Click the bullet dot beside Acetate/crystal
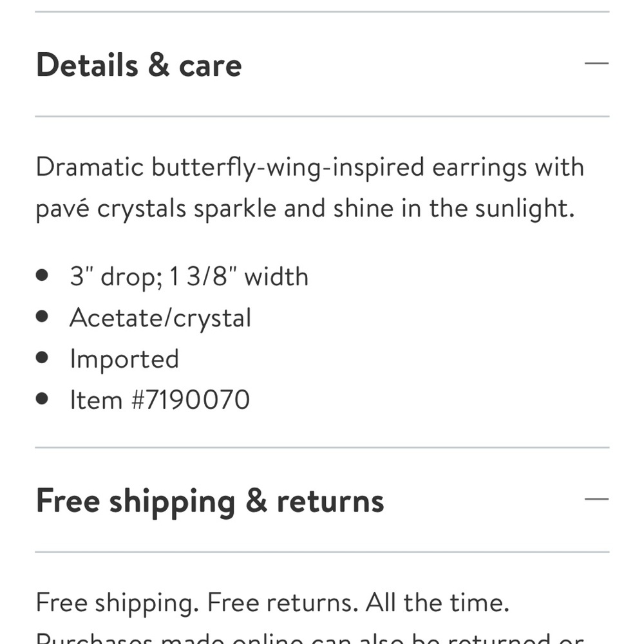The width and height of the screenshot is (644, 644). click(42, 316)
